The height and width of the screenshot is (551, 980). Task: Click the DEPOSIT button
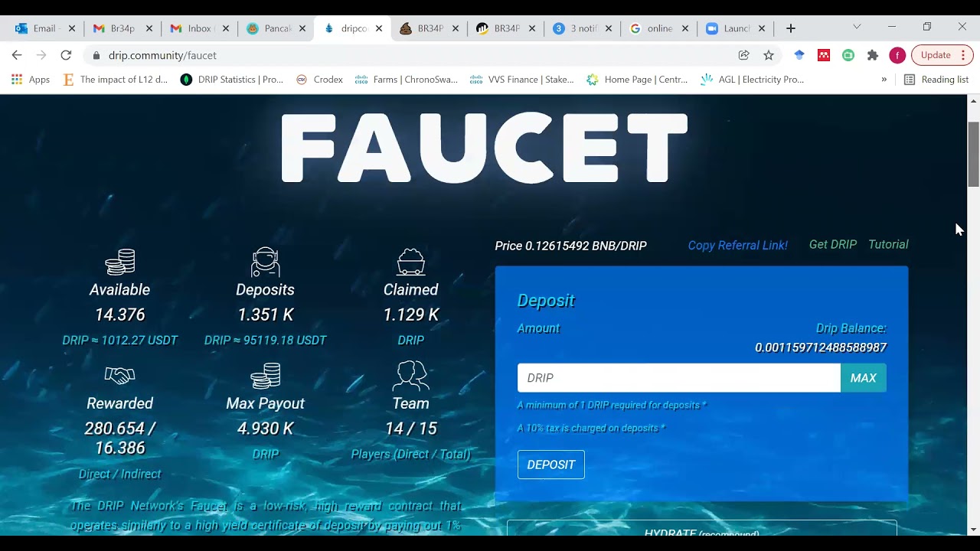pos(551,465)
